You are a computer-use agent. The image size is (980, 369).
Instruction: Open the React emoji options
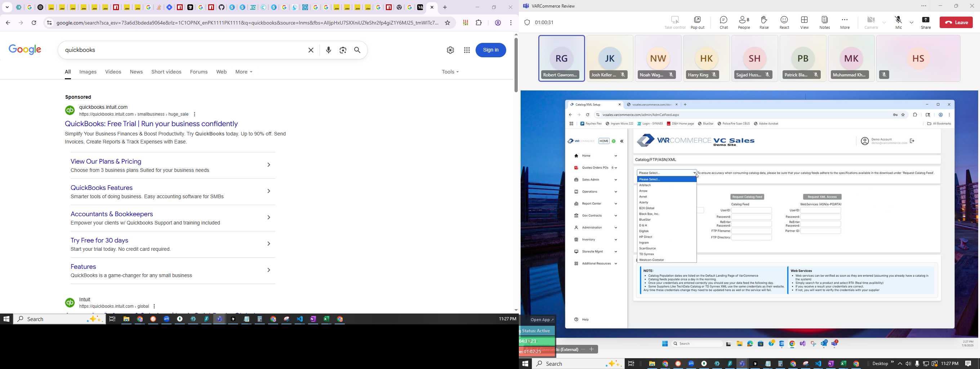(x=784, y=22)
